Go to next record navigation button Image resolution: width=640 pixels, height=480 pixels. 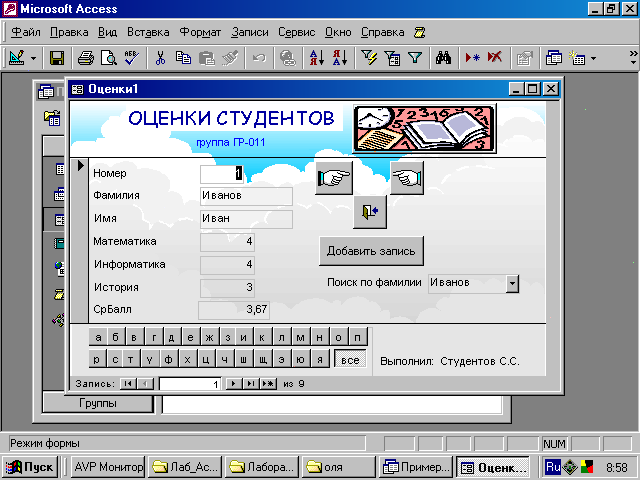pos(233,384)
